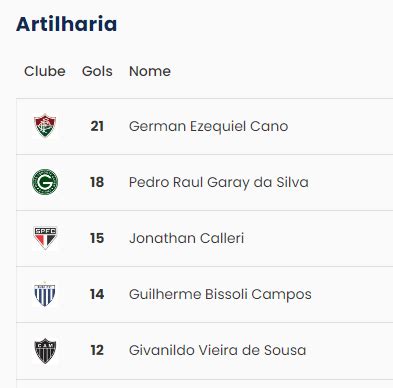Click the Atlético Mineiro CAM crest
This screenshot has height=388, width=393.
click(45, 350)
